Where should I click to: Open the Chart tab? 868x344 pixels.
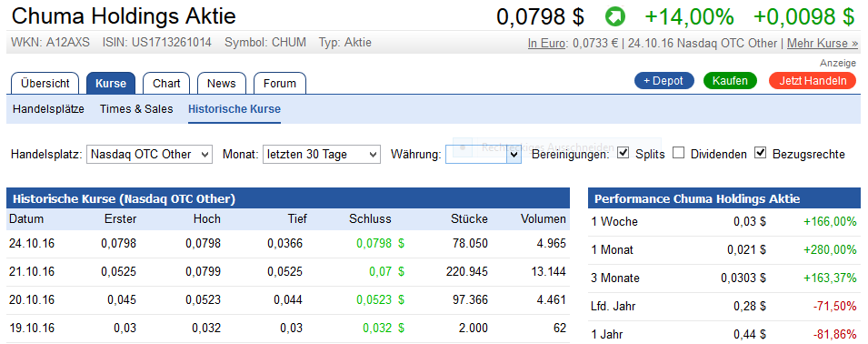pos(166,83)
